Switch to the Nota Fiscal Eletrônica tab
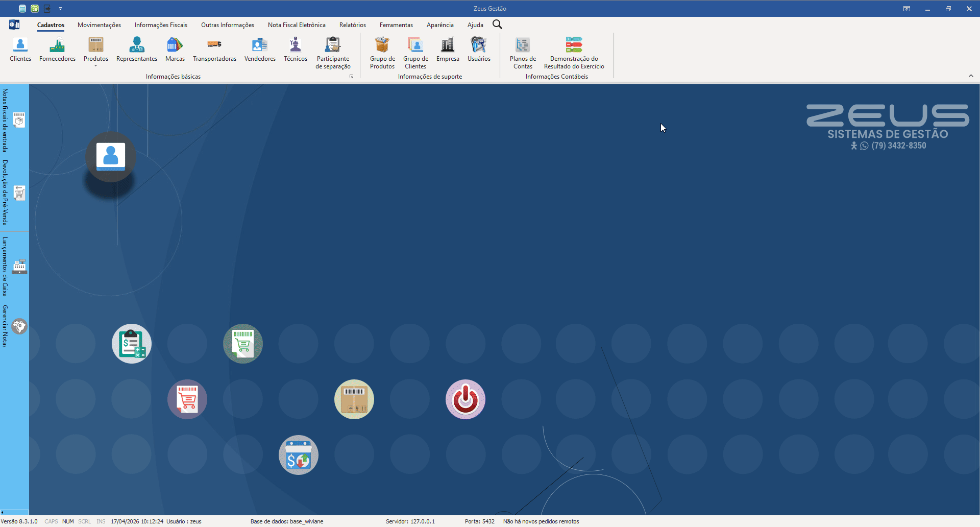The image size is (980, 527). 297,25
